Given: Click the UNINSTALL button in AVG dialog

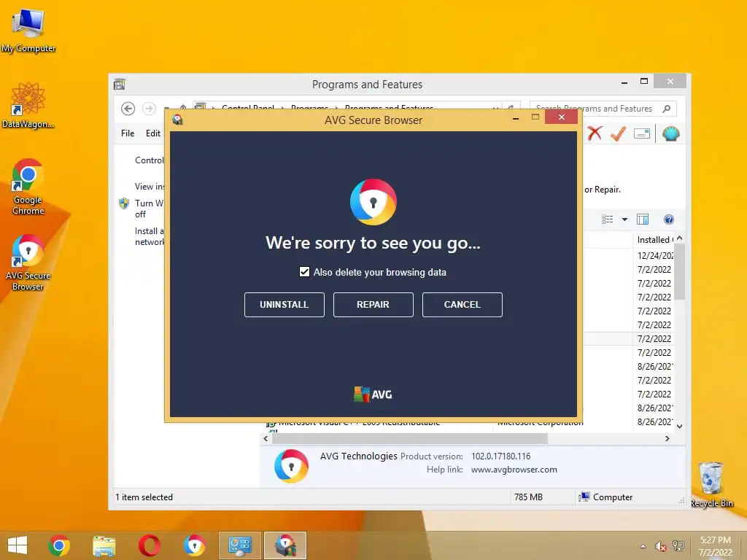Looking at the screenshot, I should [x=284, y=304].
